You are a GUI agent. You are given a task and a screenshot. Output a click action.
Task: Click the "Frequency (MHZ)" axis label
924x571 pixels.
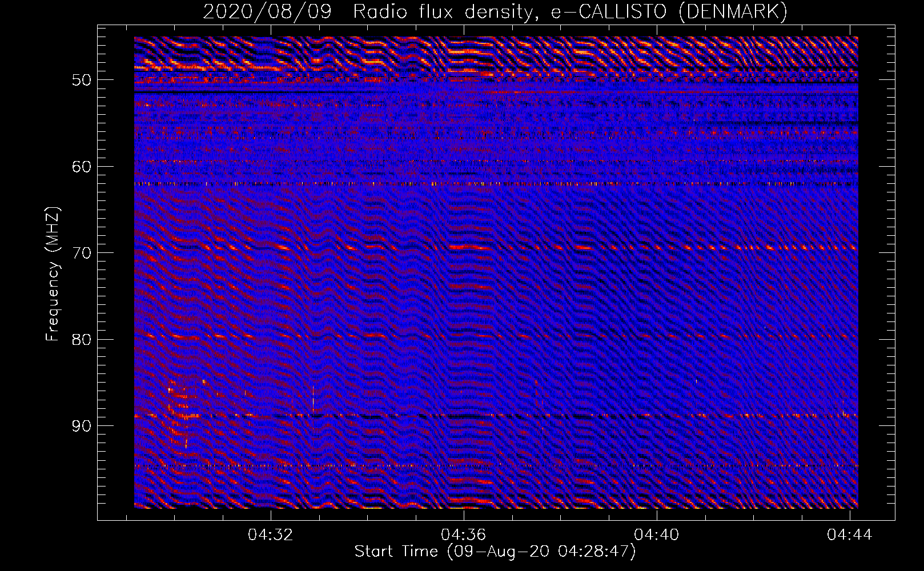tap(53, 274)
